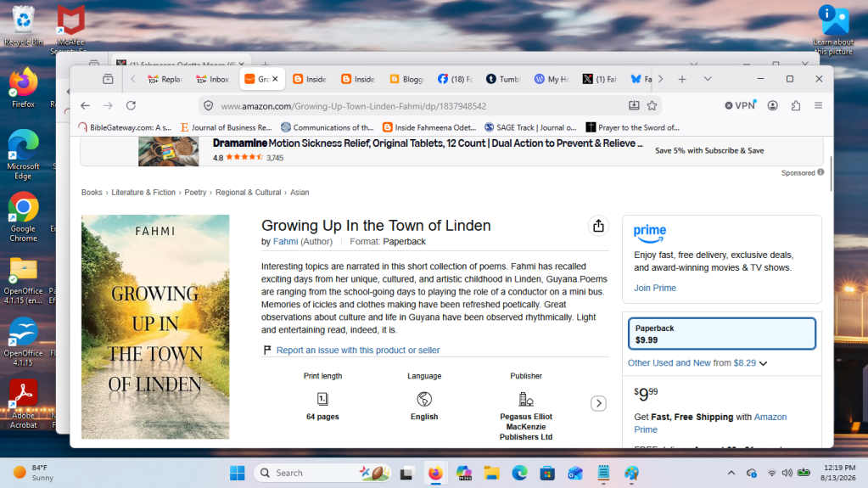
Task: Expand Other Used and New offers
Action: click(697, 363)
